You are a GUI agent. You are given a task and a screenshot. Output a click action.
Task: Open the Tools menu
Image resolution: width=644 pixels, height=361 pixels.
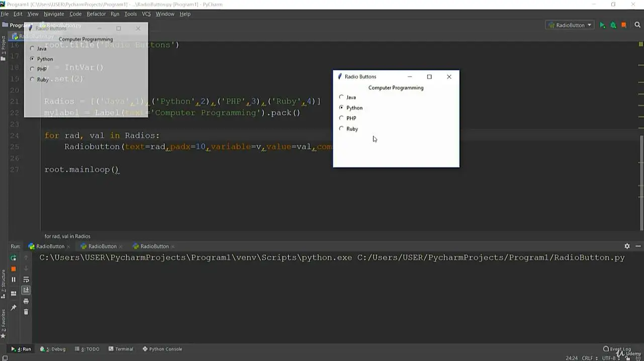[x=131, y=14]
